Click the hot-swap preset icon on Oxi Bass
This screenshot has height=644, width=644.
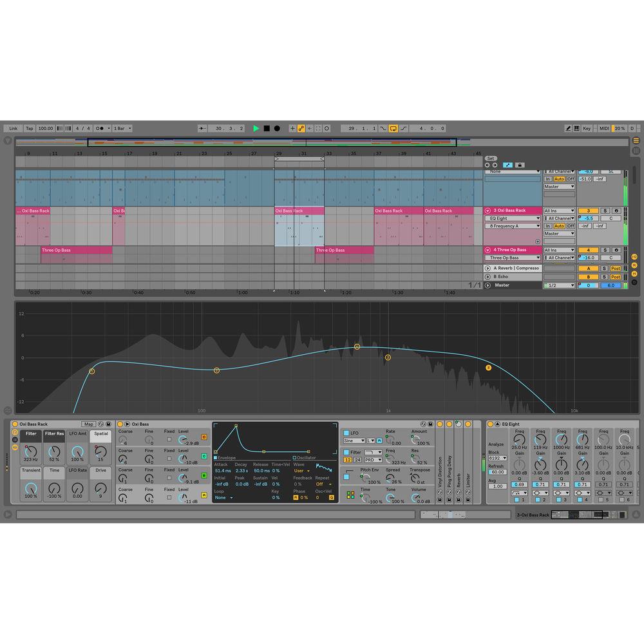pos(422,424)
